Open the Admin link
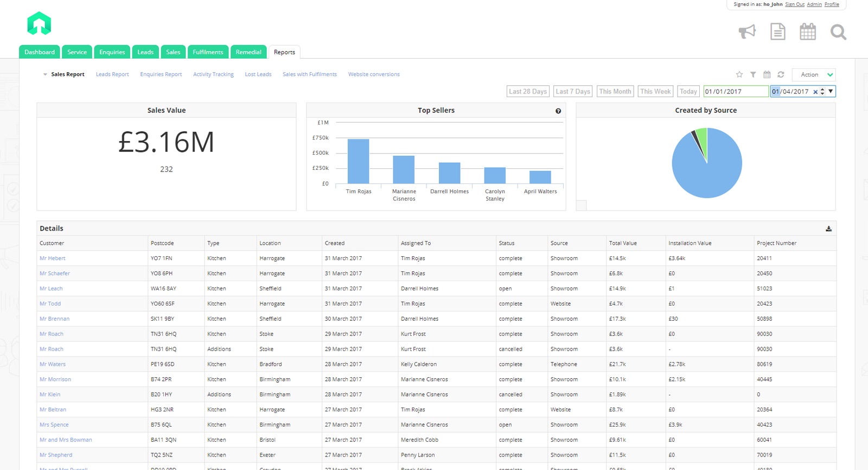The width and height of the screenshot is (868, 470). click(814, 4)
